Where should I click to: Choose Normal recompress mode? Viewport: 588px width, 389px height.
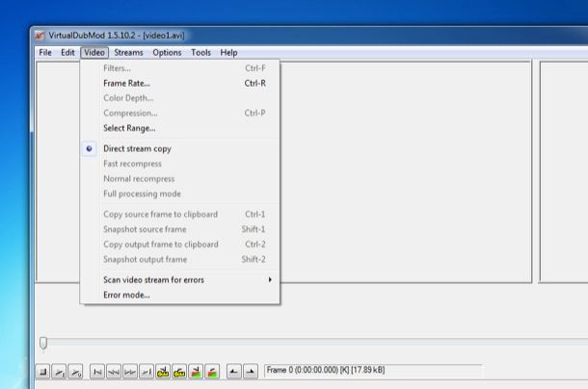[181, 179]
